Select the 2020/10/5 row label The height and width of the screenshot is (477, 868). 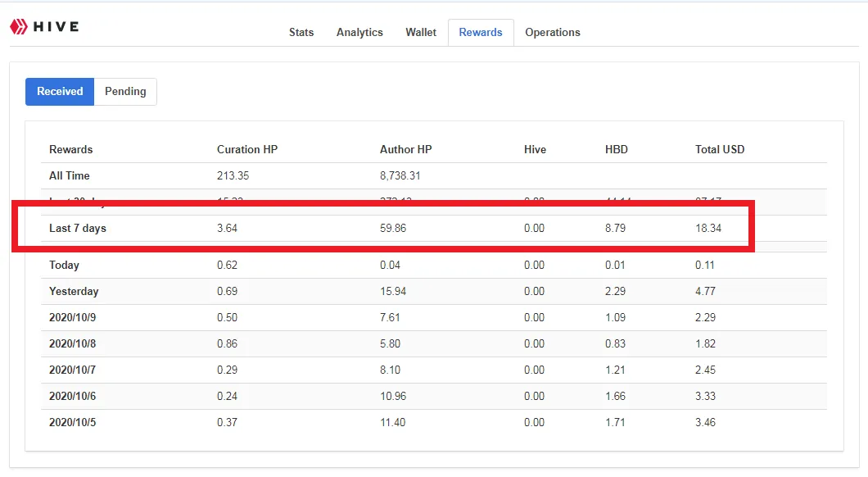73,422
